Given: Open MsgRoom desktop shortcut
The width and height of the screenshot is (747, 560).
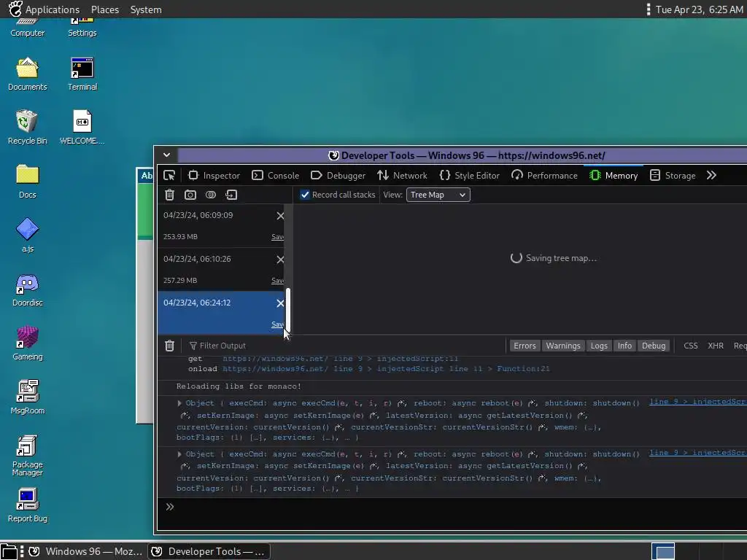Looking at the screenshot, I should 28,397.
